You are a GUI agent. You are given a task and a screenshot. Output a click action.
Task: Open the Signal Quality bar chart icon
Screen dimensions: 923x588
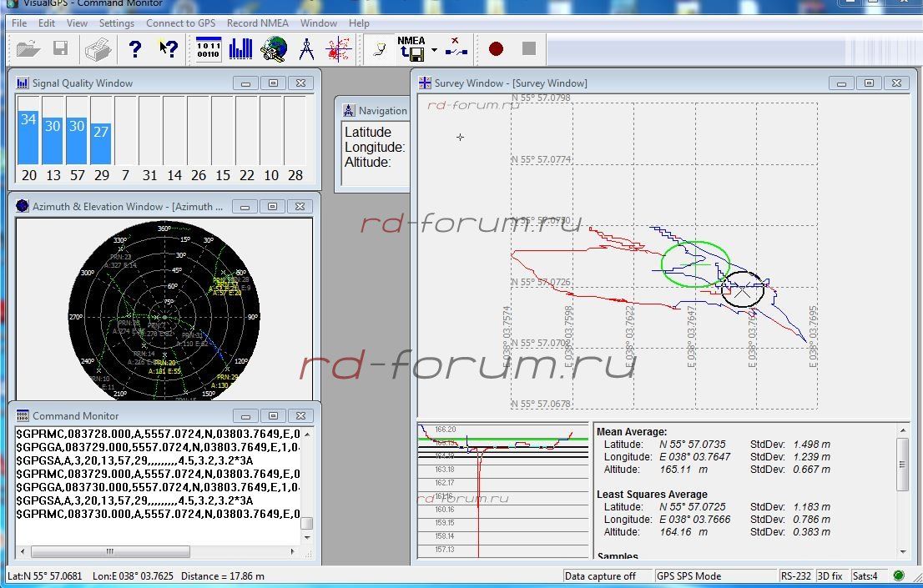240,49
